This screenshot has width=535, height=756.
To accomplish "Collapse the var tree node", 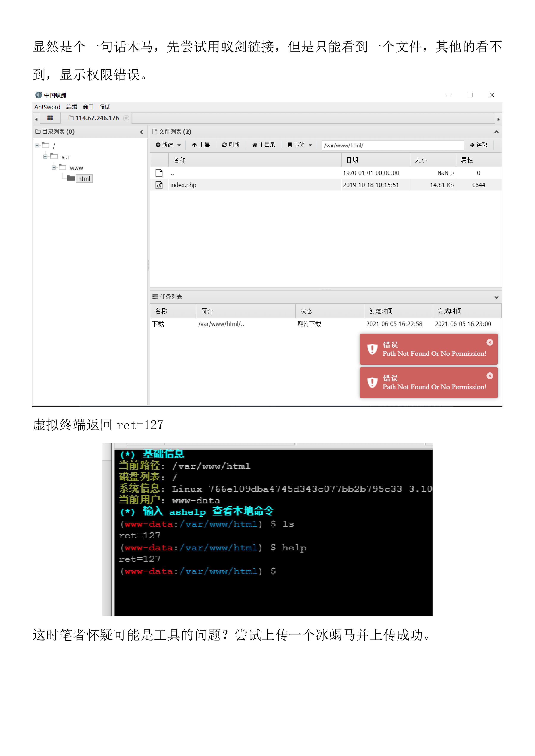I will click(x=45, y=156).
